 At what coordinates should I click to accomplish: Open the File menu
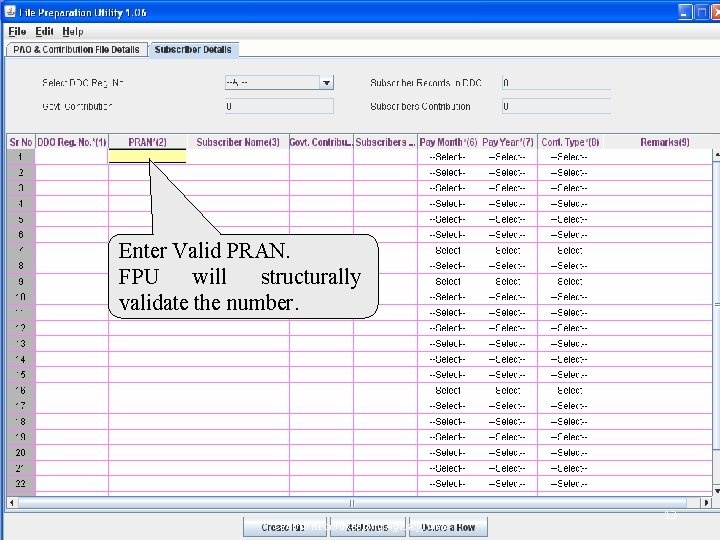coord(17,32)
